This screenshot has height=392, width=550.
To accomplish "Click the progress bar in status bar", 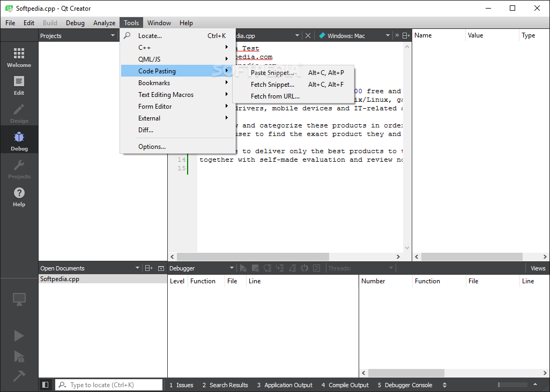I will (512, 385).
